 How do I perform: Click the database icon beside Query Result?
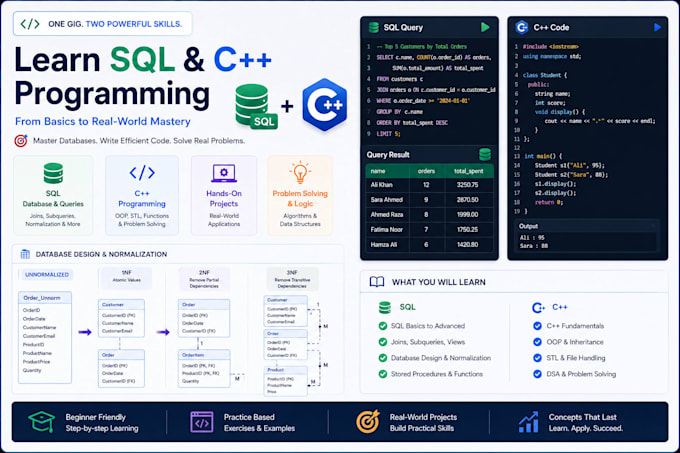point(485,154)
